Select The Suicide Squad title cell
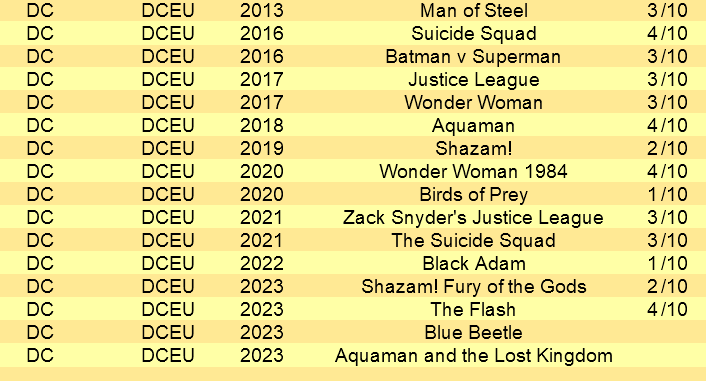The height and width of the screenshot is (381, 706). (x=473, y=240)
